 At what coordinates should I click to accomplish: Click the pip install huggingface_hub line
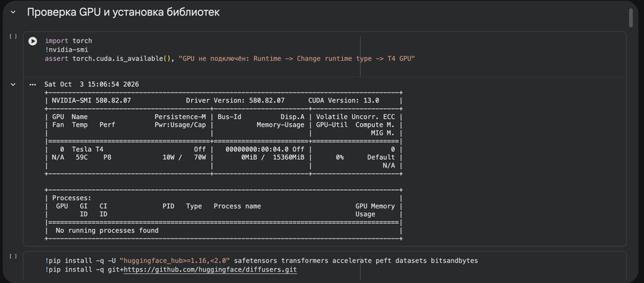pyautogui.click(x=261, y=261)
